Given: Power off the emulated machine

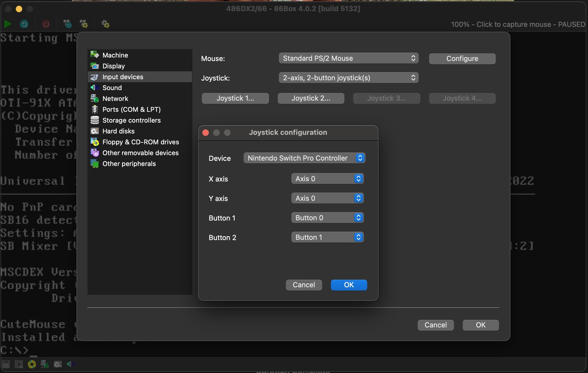Looking at the screenshot, I should [46, 24].
